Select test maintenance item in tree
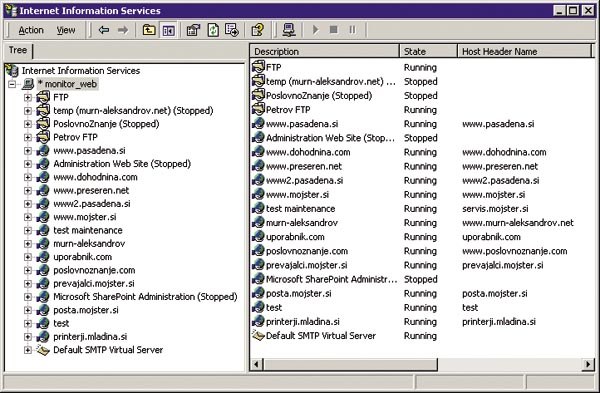The height and width of the screenshot is (393, 600). tap(88, 230)
